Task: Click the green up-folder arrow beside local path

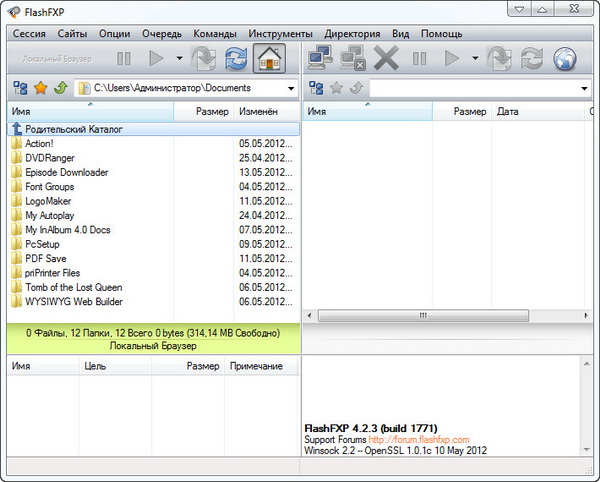Action: point(60,88)
